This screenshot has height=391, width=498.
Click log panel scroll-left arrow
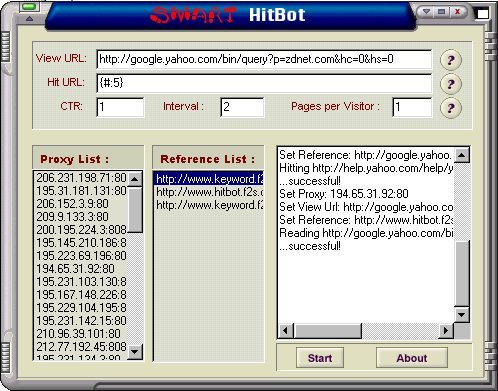tap(285, 331)
